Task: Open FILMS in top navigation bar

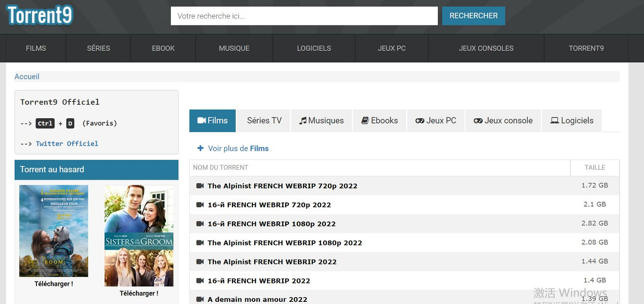Action: (36, 48)
